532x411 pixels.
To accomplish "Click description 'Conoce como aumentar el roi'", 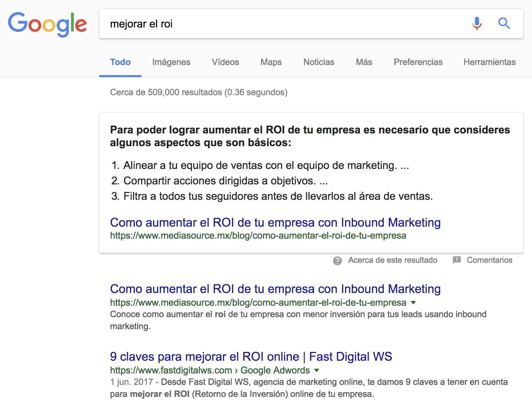I will [298, 320].
